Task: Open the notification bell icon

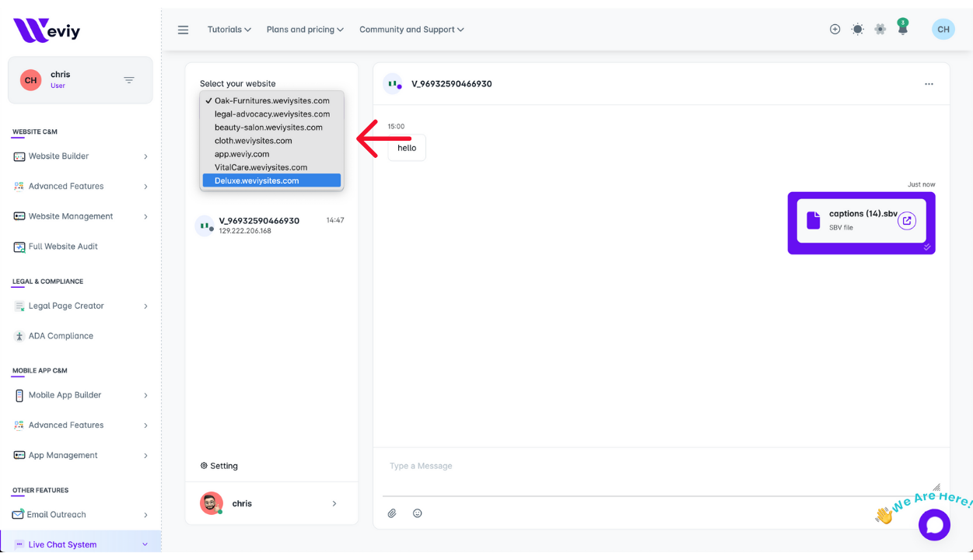Action: coord(902,30)
